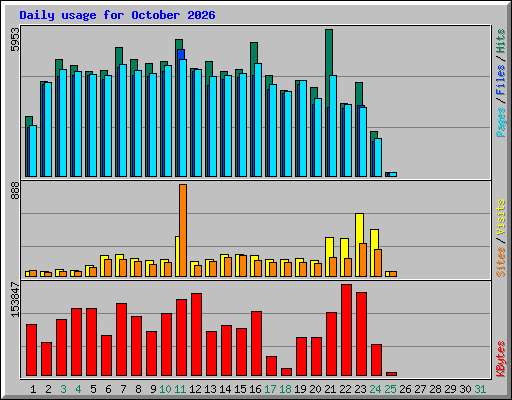Click day 13 on the x-axis

click(210, 389)
